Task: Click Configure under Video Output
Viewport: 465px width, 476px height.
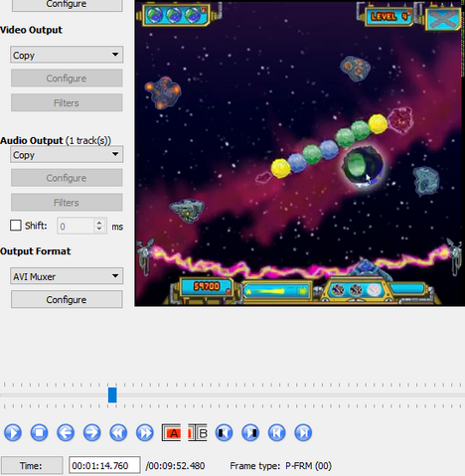Action: point(67,79)
